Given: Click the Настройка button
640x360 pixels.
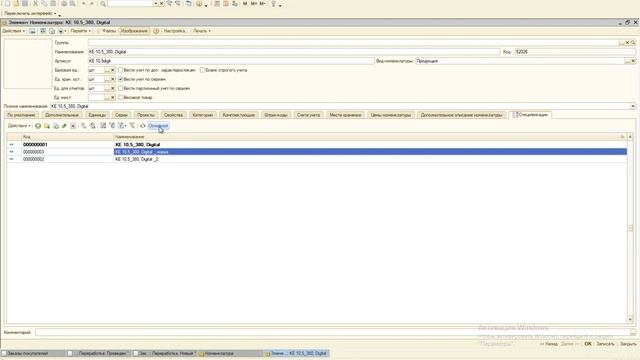Looking at the screenshot, I should tap(174, 31).
